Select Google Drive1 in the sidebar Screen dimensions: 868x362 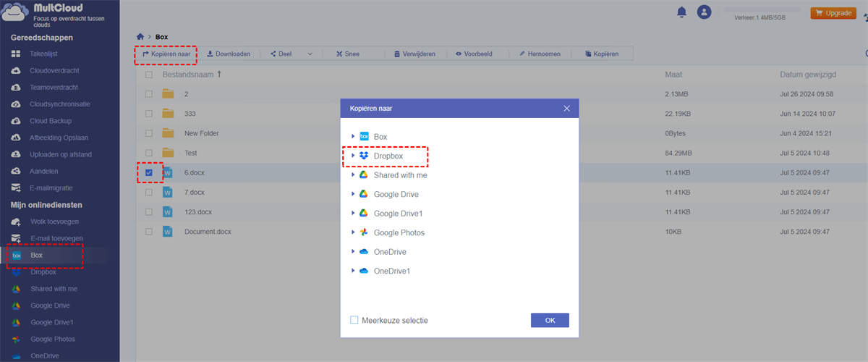[x=52, y=322]
